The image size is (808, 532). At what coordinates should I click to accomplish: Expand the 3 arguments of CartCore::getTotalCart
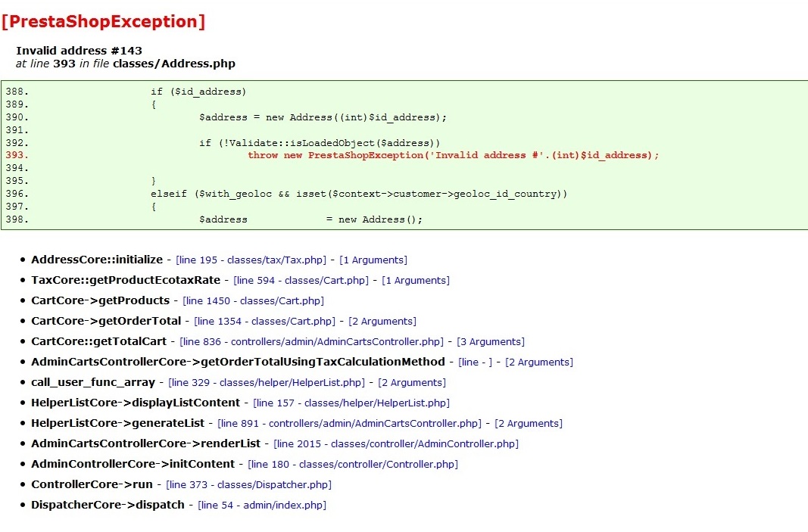(490, 342)
